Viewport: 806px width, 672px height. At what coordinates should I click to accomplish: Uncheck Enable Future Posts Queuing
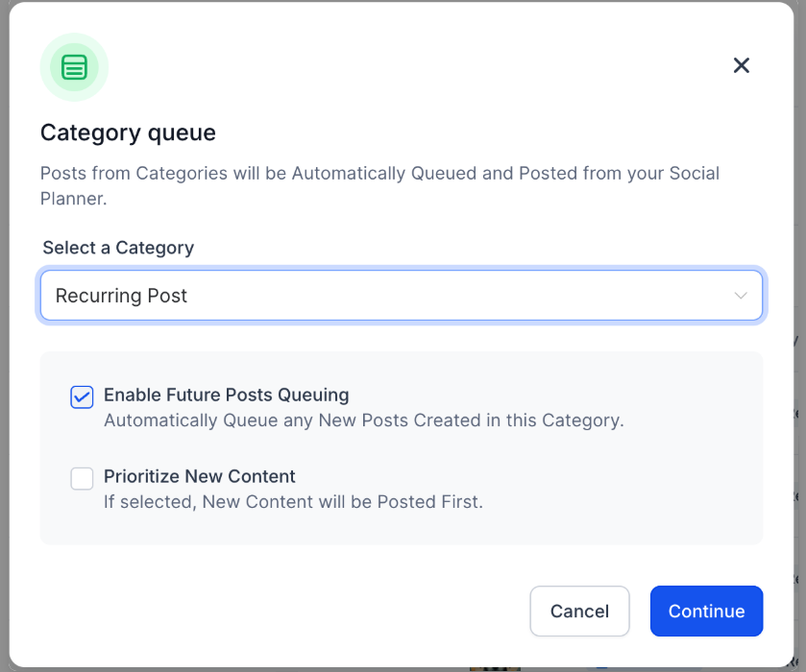(82, 397)
